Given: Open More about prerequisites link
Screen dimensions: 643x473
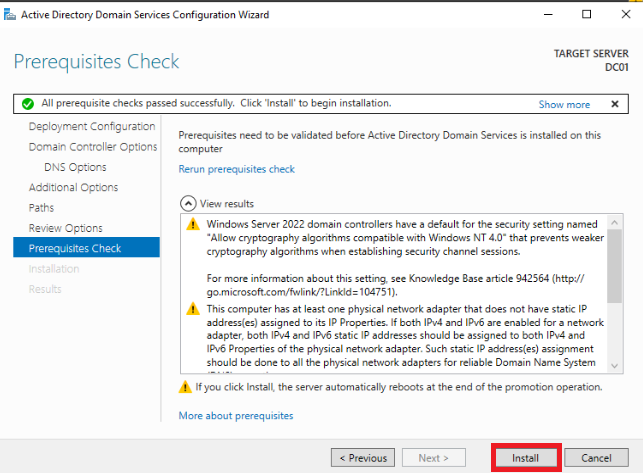Looking at the screenshot, I should pos(236,416).
